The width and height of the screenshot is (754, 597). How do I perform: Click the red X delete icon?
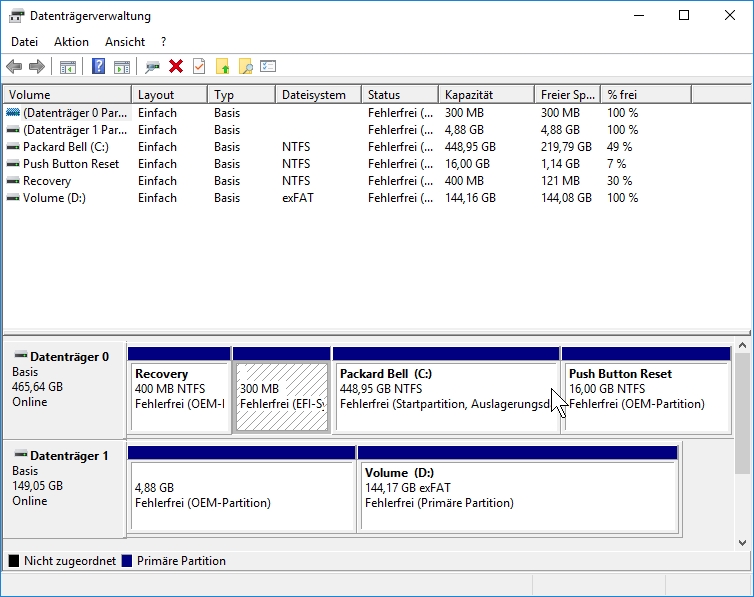(176, 66)
